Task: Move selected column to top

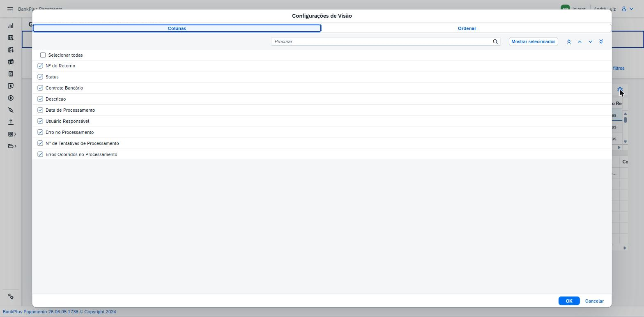Action: (x=569, y=41)
